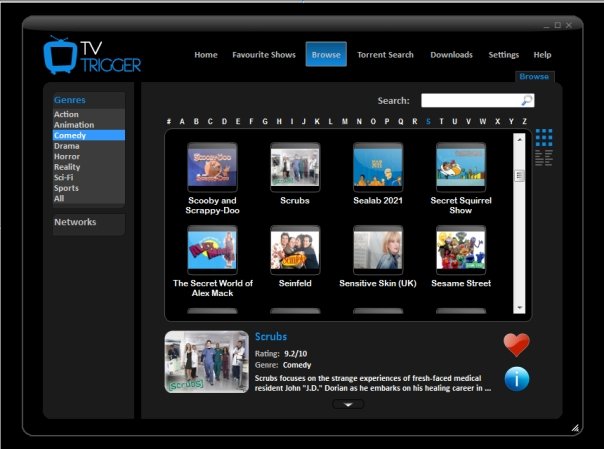The width and height of the screenshot is (604, 449).
Task: Select the Sci-Fi genre
Action: pos(89,178)
